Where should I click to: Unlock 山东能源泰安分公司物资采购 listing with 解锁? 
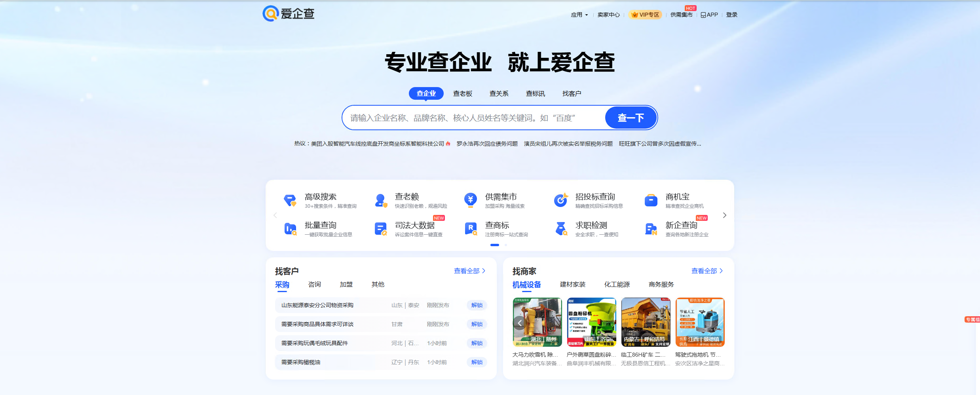477,305
